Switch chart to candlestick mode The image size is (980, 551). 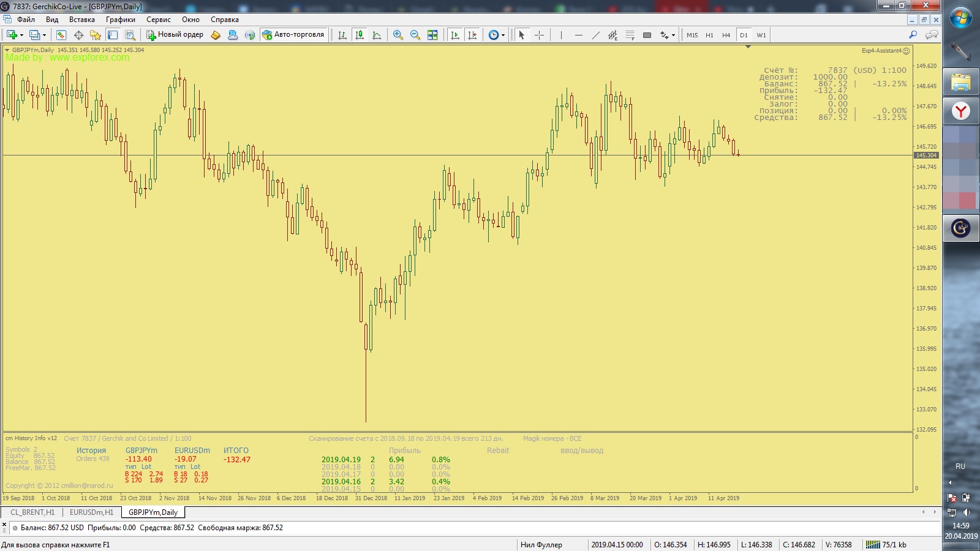pyautogui.click(x=360, y=35)
